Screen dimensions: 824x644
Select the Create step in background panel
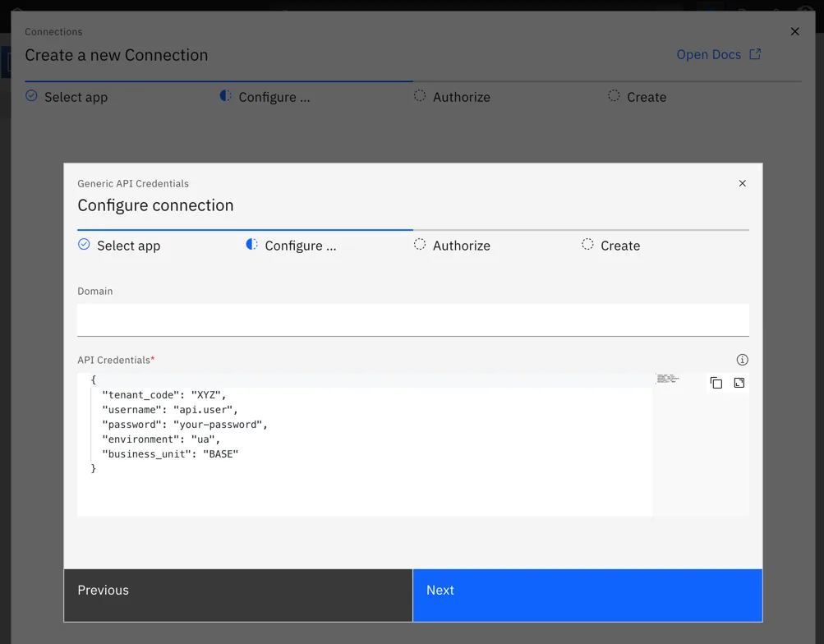pos(637,97)
